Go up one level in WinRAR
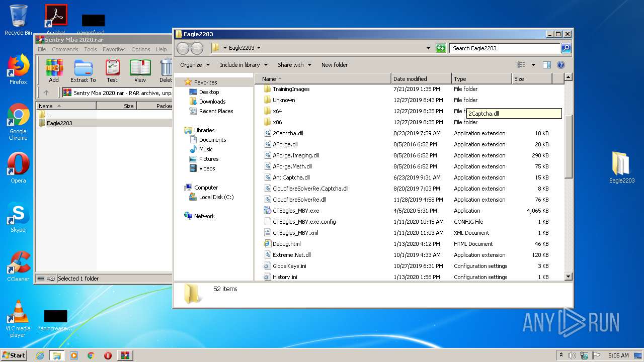Image resolution: width=644 pixels, height=362 pixels. point(46,93)
